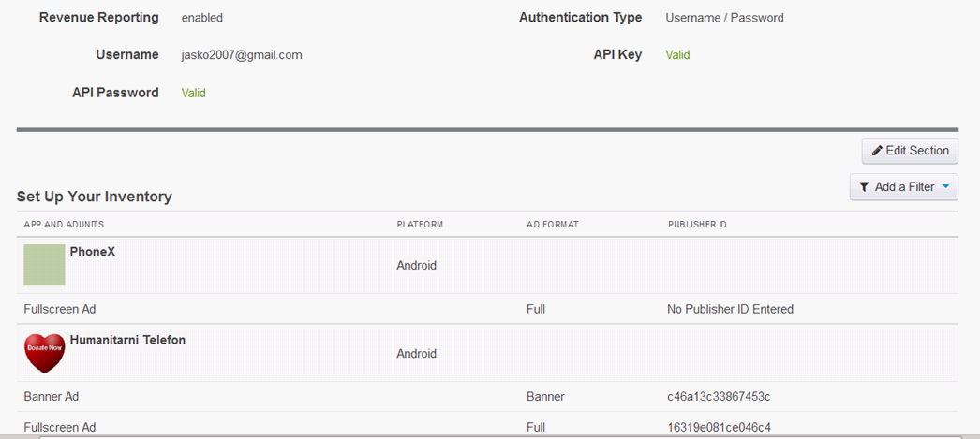Click the API Password Valid status

[194, 93]
